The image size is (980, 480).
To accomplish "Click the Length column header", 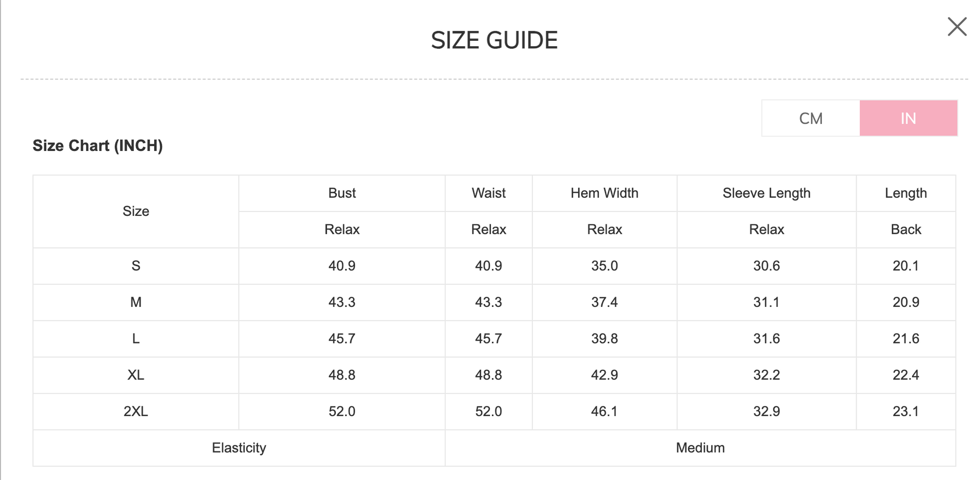I will click(x=905, y=193).
